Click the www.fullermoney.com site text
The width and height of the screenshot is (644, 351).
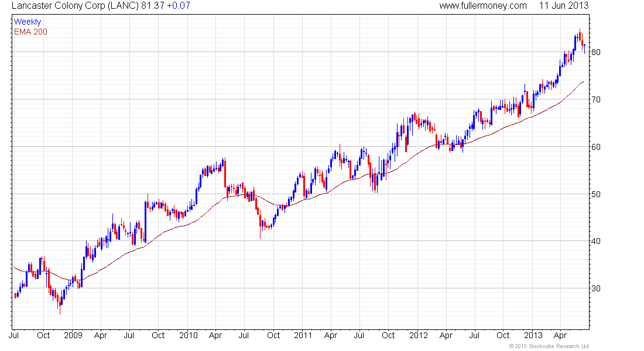click(x=482, y=6)
